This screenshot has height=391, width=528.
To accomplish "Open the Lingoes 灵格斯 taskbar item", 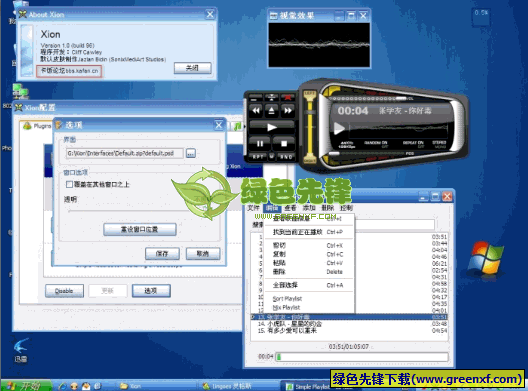I will click(239, 386).
